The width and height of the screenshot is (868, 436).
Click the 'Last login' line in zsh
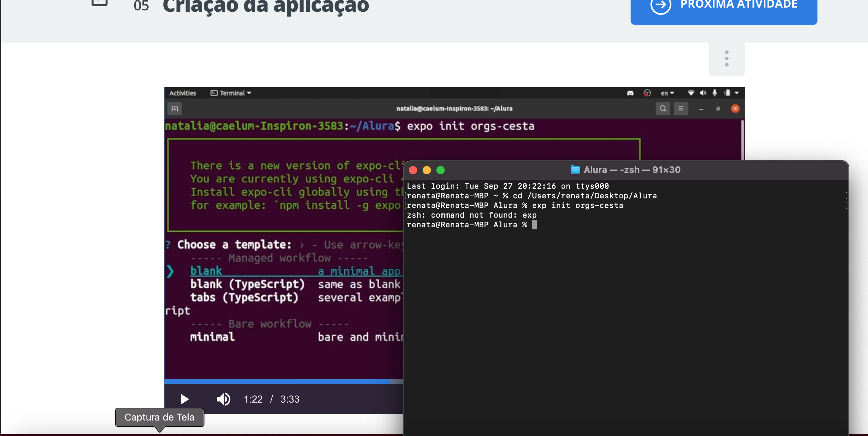coord(508,186)
